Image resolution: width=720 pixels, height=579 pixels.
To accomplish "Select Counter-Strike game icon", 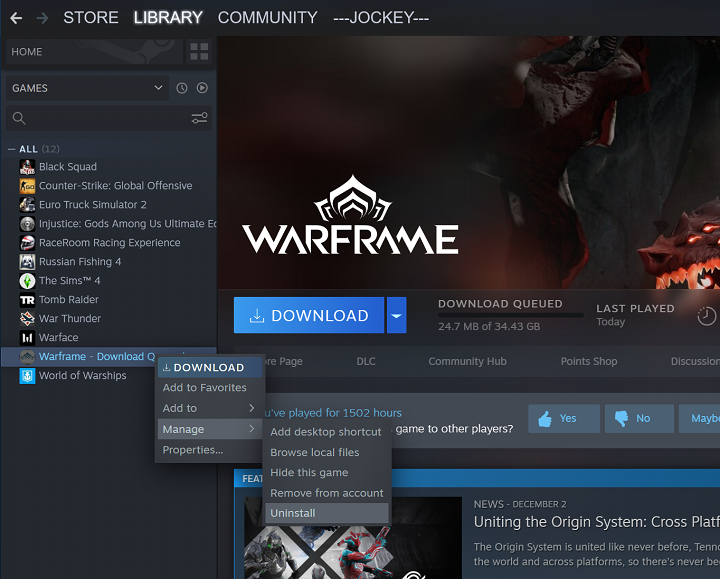I will pyautogui.click(x=27, y=186).
